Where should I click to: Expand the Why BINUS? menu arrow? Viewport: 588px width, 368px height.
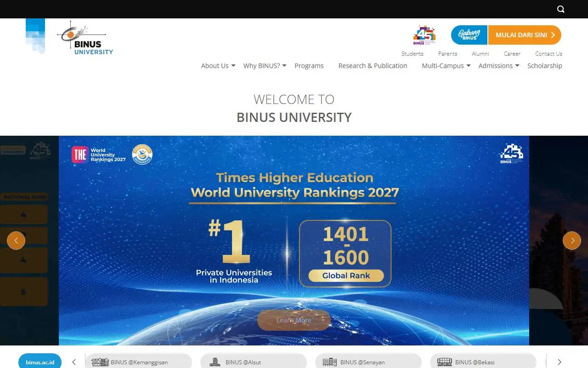point(284,66)
